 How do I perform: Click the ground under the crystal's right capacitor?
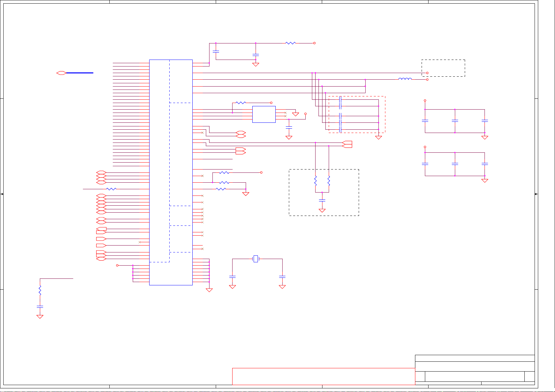282,287
